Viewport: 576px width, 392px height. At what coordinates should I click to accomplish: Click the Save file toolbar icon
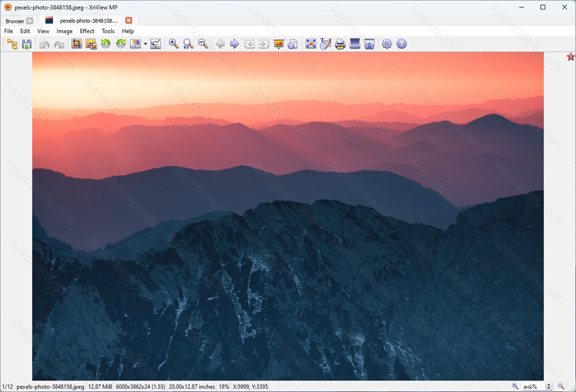point(26,44)
